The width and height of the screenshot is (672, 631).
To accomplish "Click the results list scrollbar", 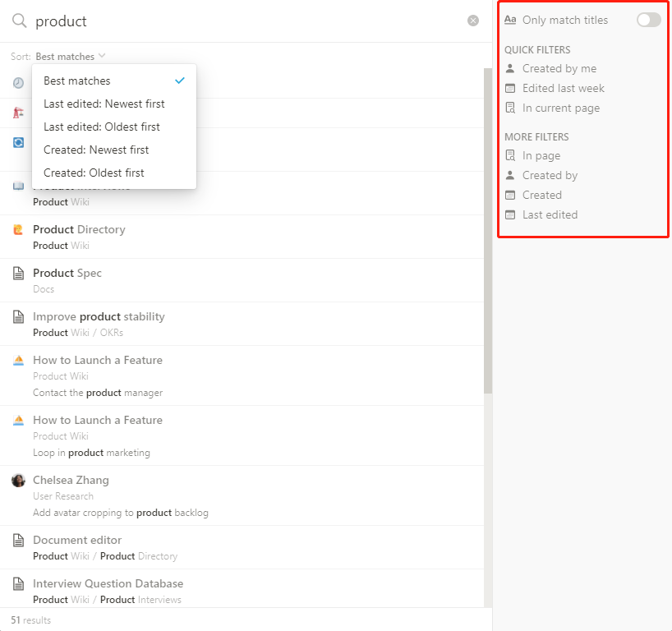I will 488,231.
